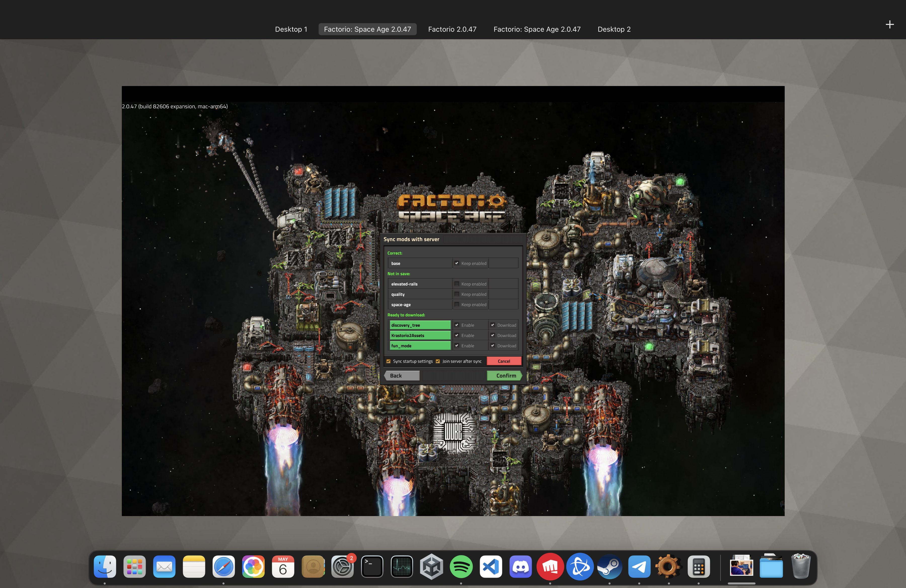The image size is (906, 588).
Task: Open Telegram from the Dock
Action: (639, 566)
